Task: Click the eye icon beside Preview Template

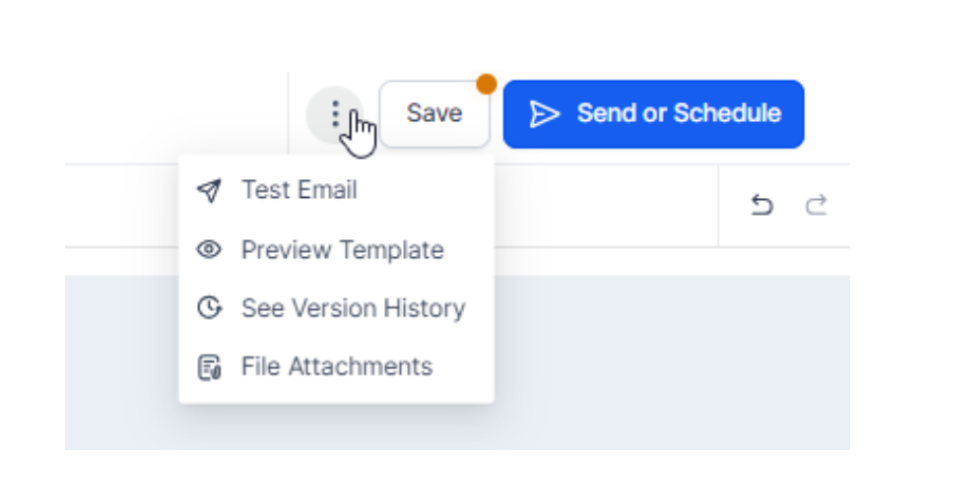Action: (x=208, y=250)
